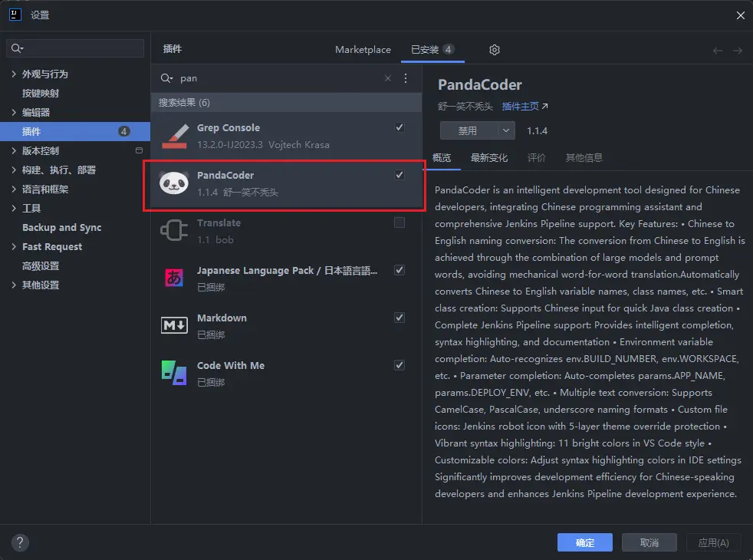The image size is (753, 560).
Task: Go forward with the right arrow
Action: (738, 51)
